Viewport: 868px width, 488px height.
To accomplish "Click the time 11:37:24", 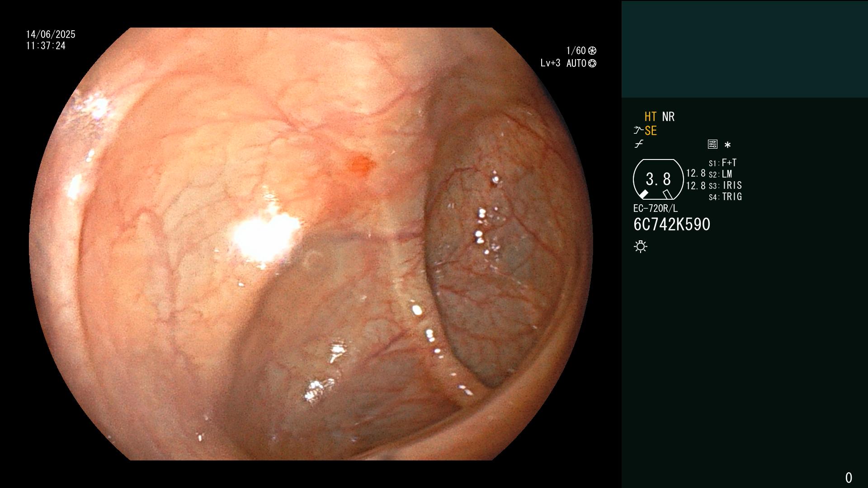I will point(46,46).
